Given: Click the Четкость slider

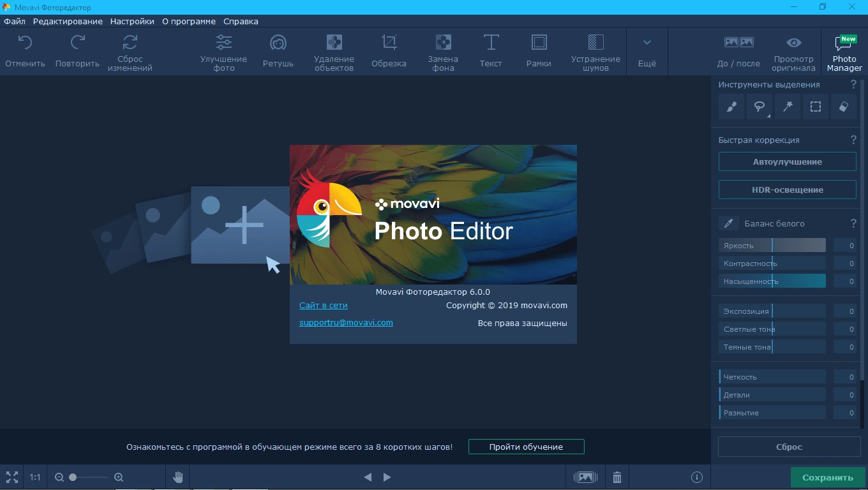Looking at the screenshot, I should click(x=772, y=377).
